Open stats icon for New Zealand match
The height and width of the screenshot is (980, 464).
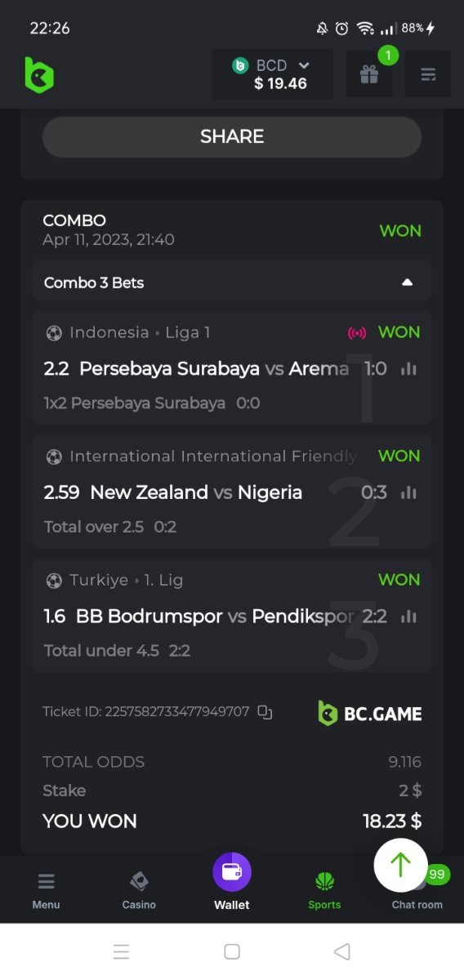click(408, 492)
